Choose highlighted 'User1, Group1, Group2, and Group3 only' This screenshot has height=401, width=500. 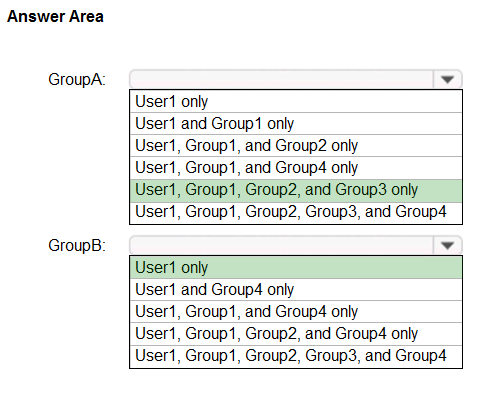click(296, 191)
